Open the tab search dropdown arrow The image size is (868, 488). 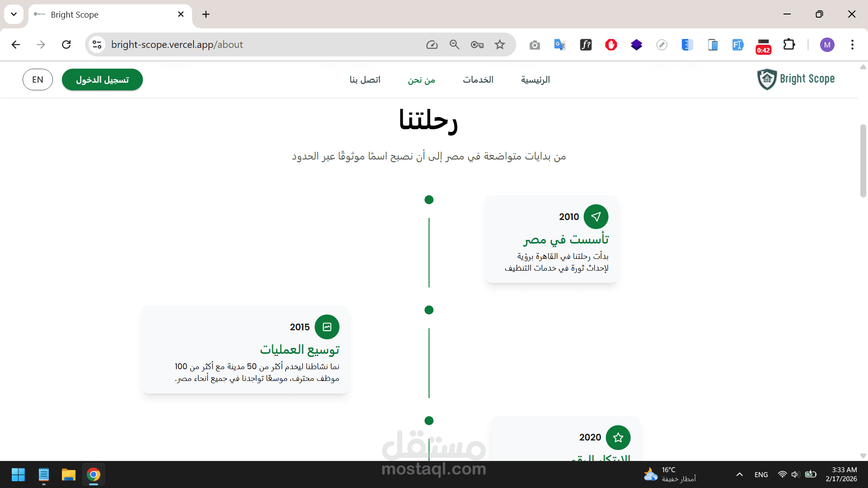coord(14,14)
